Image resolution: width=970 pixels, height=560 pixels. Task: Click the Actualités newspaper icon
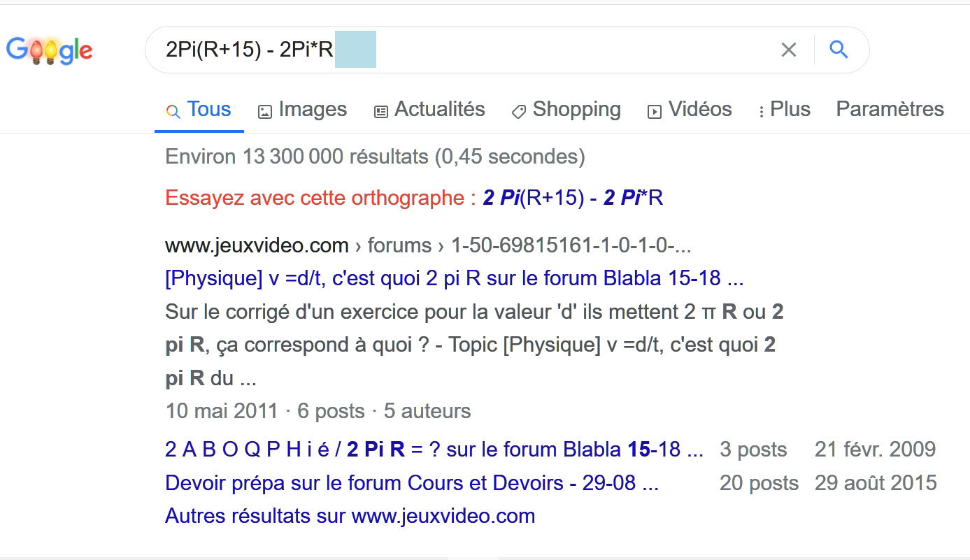(381, 111)
